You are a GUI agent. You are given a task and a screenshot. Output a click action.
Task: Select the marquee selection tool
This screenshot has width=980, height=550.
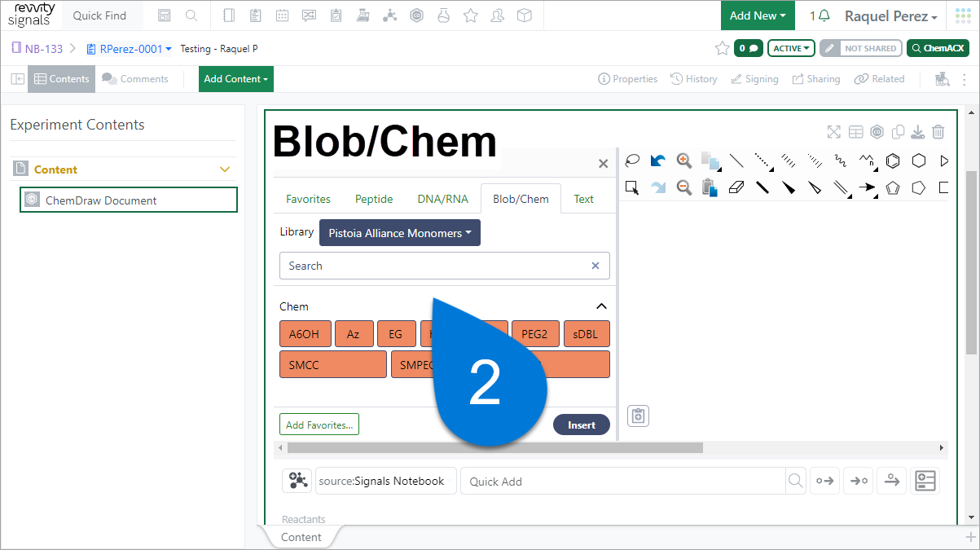pyautogui.click(x=632, y=187)
